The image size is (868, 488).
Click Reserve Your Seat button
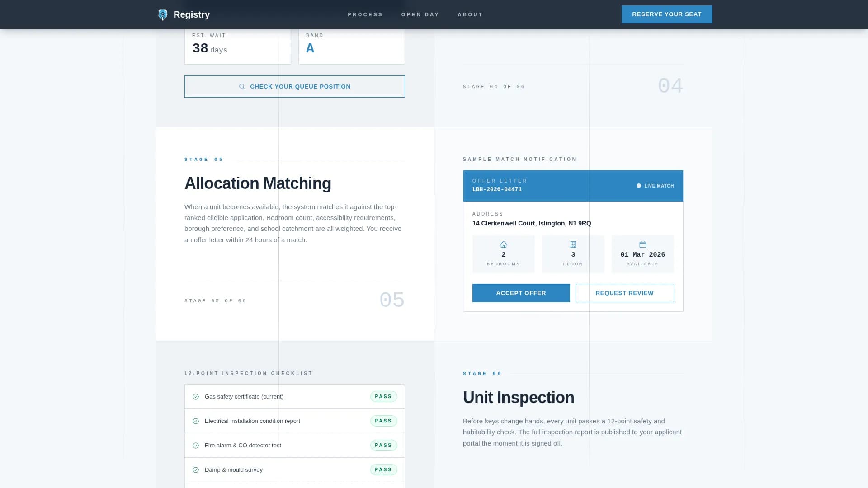[667, 14]
